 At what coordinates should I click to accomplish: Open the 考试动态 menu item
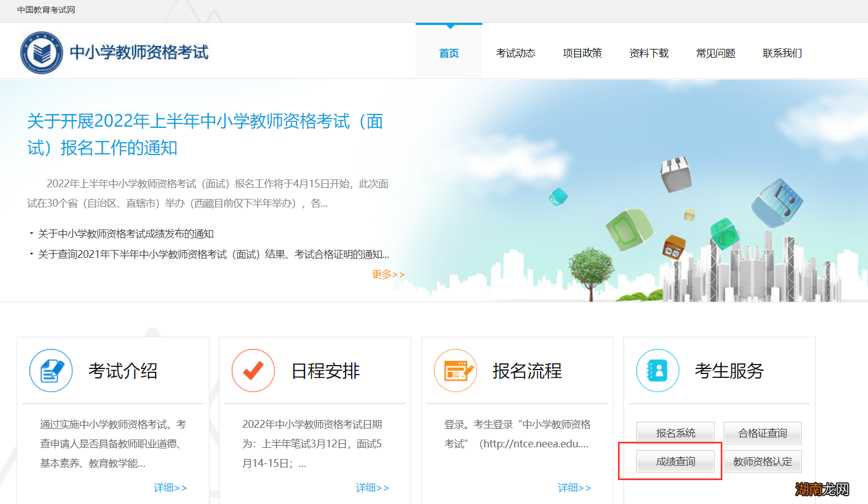tap(516, 53)
